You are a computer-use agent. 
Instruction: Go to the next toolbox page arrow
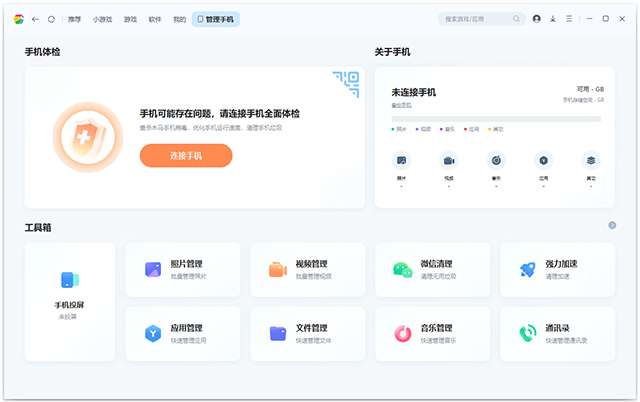pyautogui.click(x=612, y=225)
